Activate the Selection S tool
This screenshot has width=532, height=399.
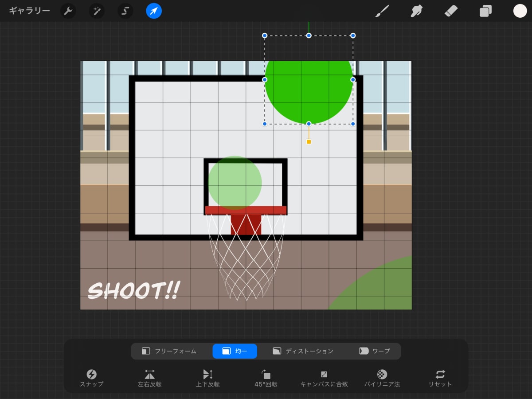(125, 11)
